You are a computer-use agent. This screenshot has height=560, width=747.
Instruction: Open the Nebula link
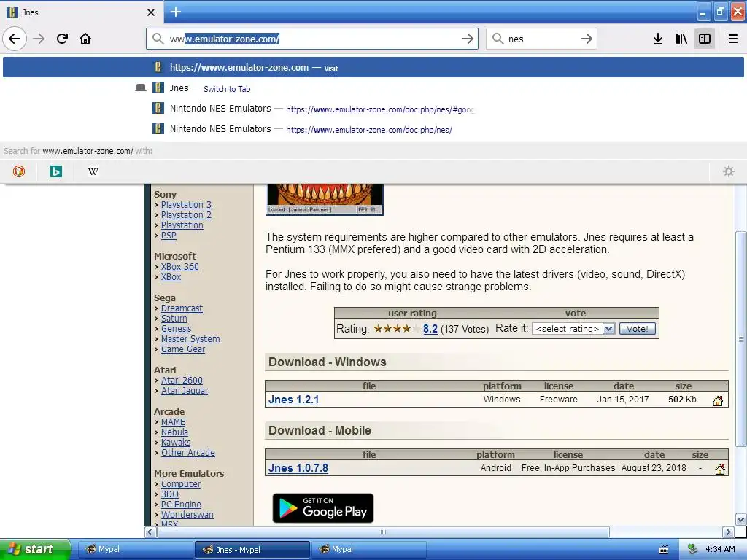174,432
